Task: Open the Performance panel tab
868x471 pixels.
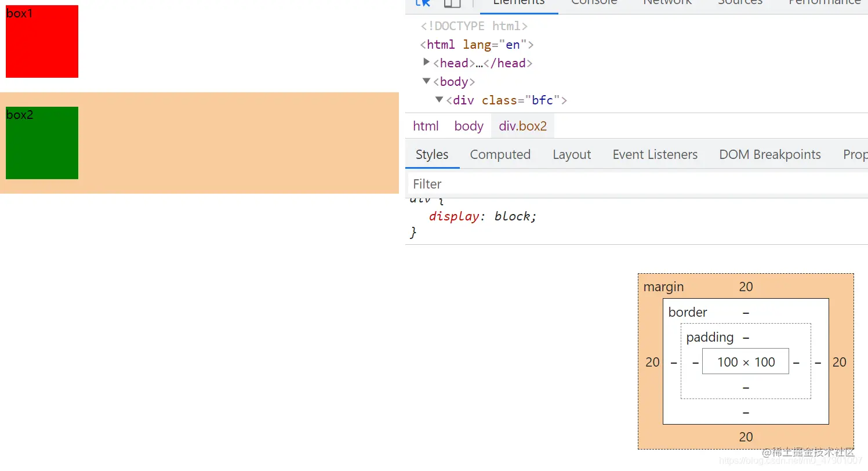Action: pyautogui.click(x=825, y=3)
